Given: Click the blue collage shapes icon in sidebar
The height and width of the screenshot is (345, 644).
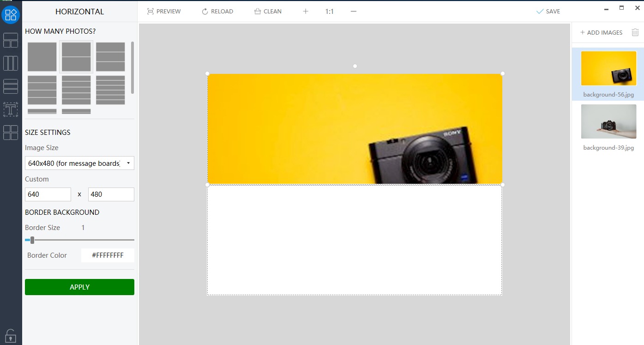Looking at the screenshot, I should [11, 15].
